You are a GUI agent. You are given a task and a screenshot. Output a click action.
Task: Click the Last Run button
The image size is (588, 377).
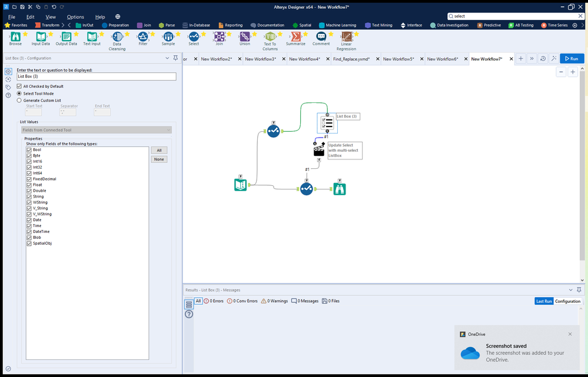[x=544, y=301]
